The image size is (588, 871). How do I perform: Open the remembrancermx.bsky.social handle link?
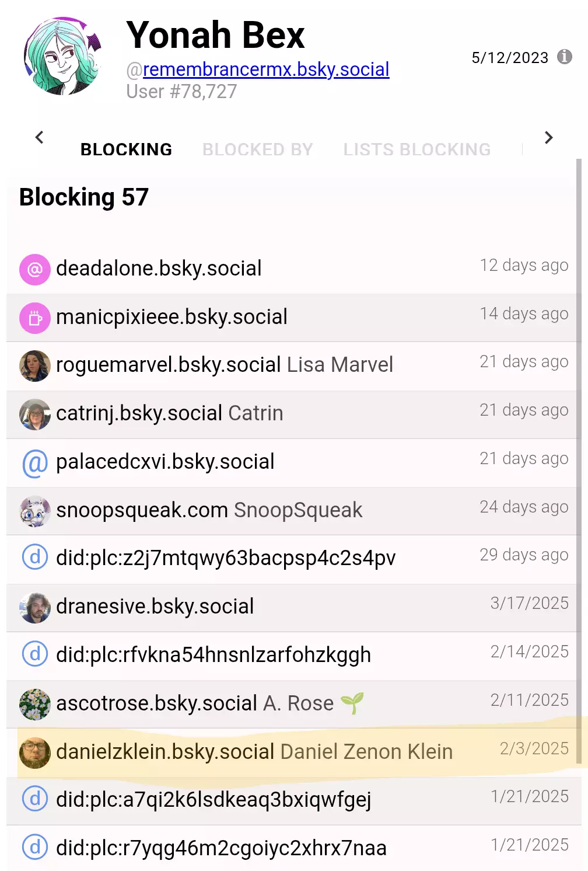[x=266, y=69]
